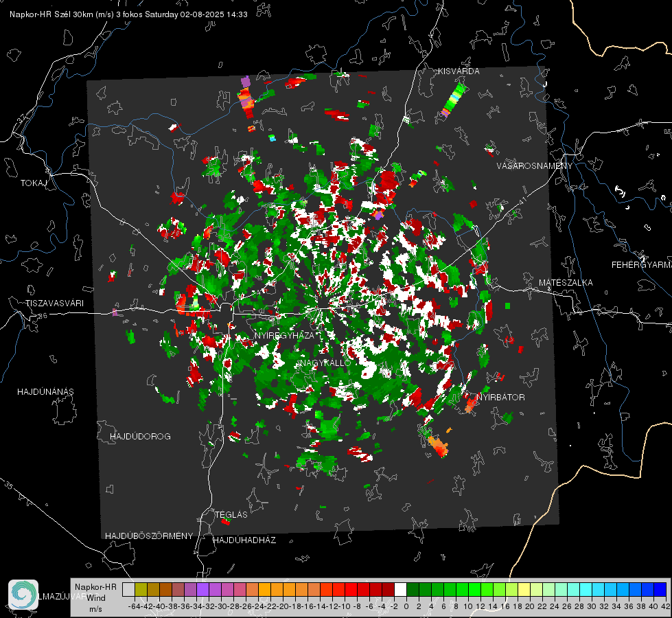Image resolution: width=672 pixels, height=618 pixels.
Task: Click road number 36 near Tiszavasvári
Action: point(43,316)
